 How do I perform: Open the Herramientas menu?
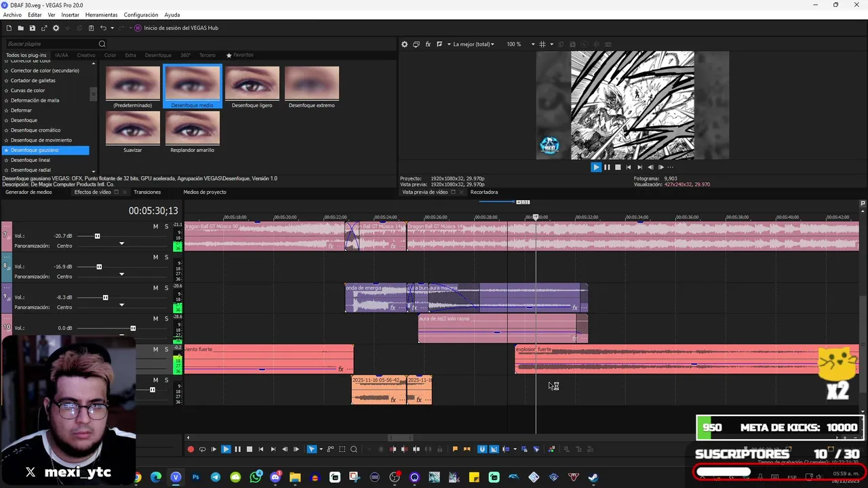click(x=101, y=14)
